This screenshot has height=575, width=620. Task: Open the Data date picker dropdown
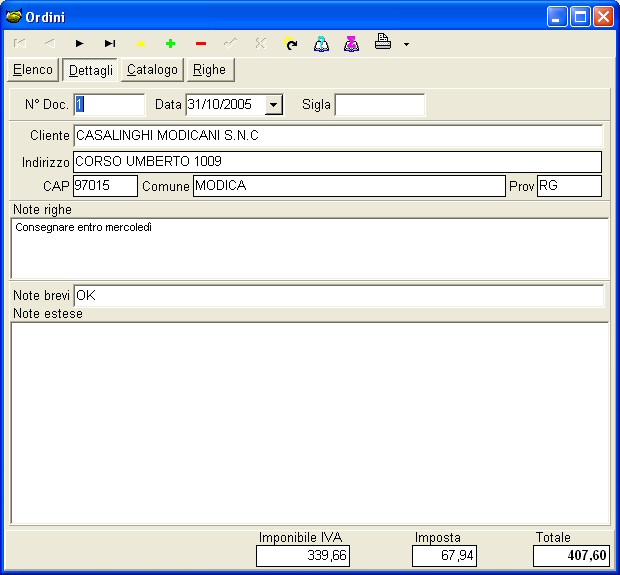(274, 105)
